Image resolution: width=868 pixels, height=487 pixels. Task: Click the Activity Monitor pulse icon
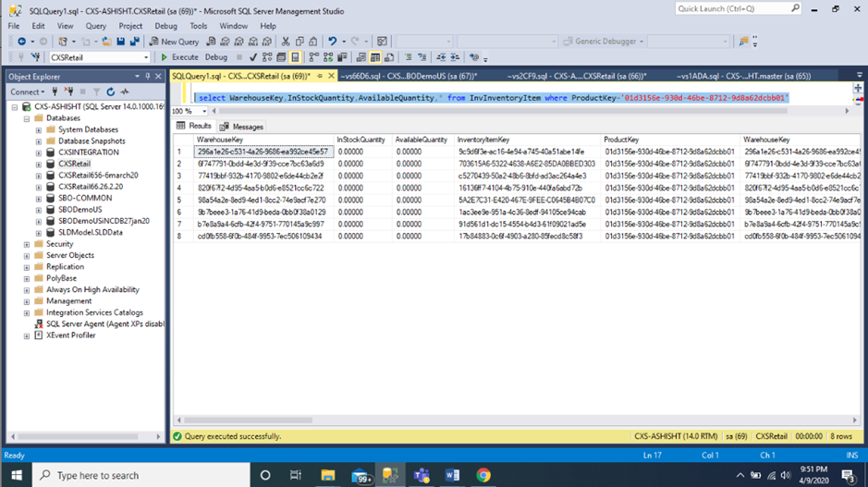tap(125, 91)
